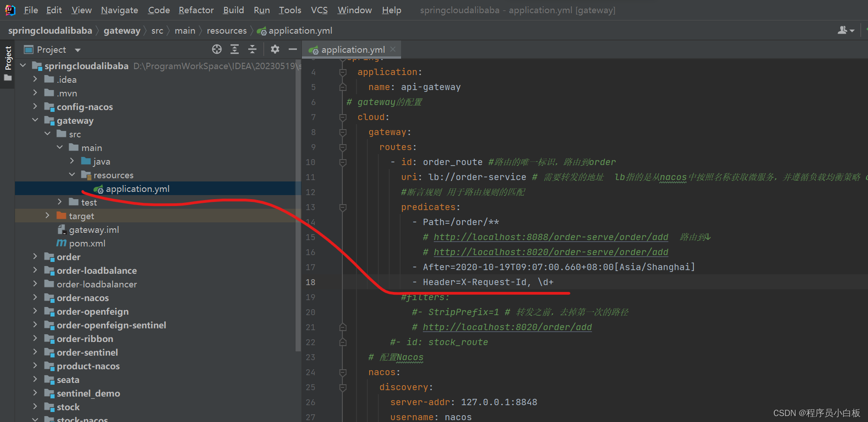Click the Collapse All icon in Project panel
The width and height of the screenshot is (868, 422).
coord(252,49)
